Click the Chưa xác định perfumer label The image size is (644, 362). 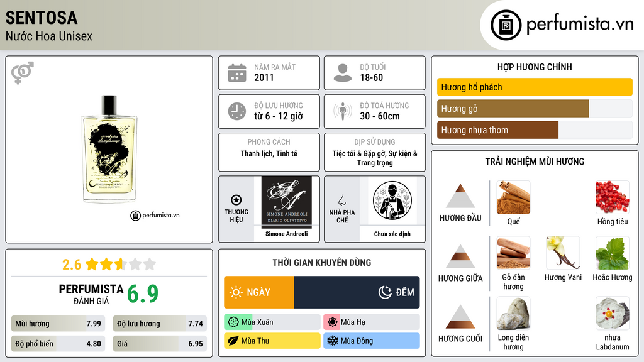tap(392, 234)
